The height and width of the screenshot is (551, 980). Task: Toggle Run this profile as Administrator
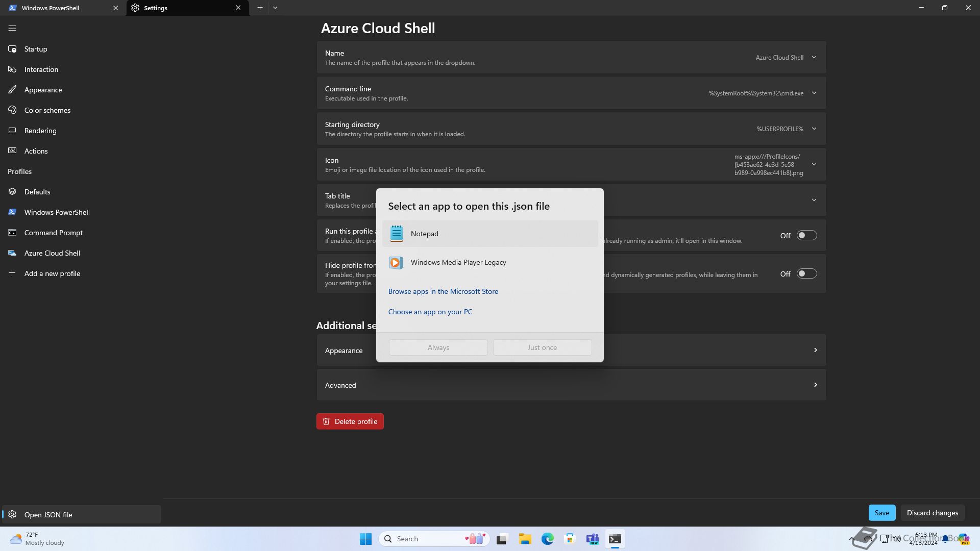[x=806, y=235]
